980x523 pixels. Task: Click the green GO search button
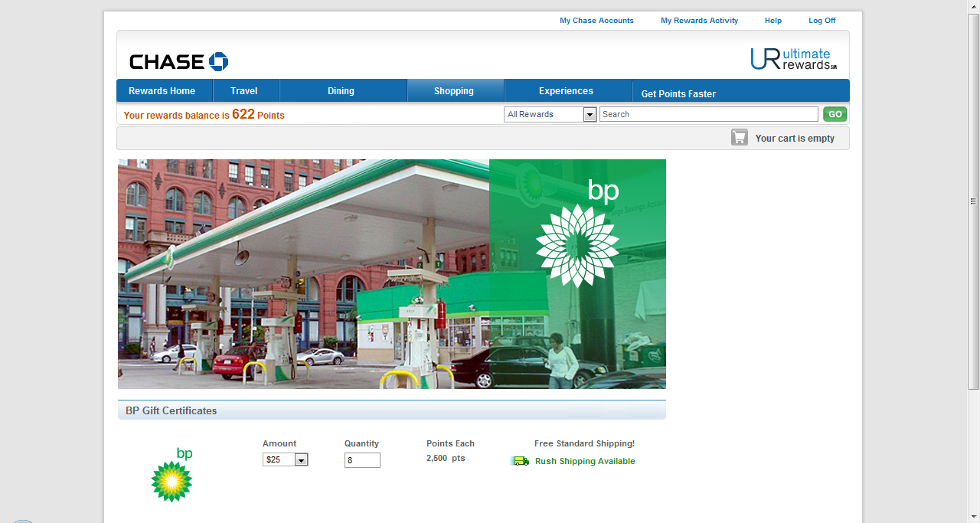[835, 115]
